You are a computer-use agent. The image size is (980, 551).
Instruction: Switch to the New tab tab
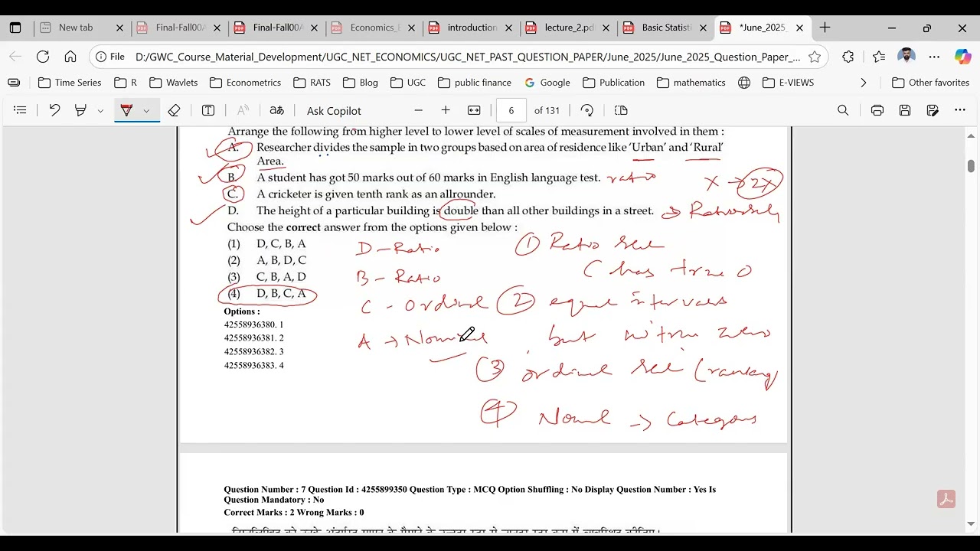[81, 28]
